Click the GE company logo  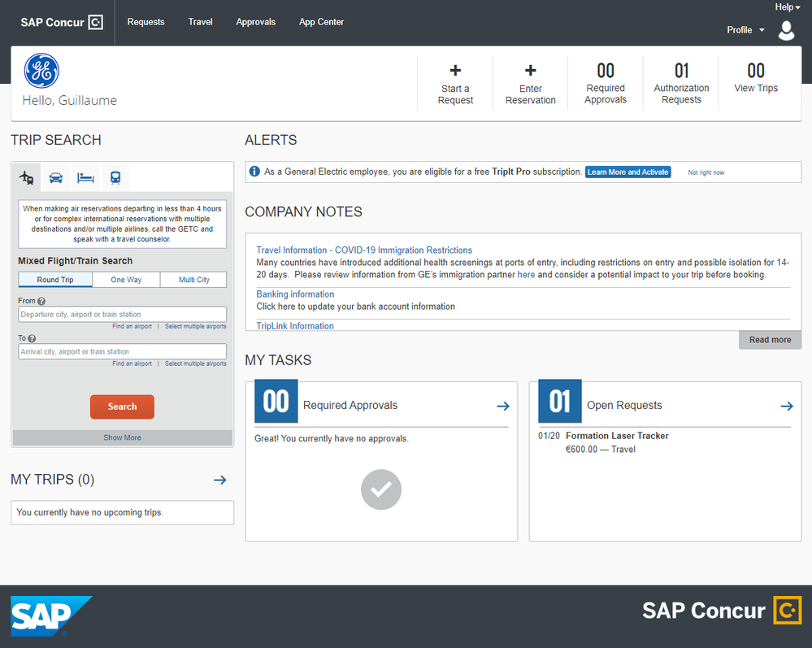point(41,71)
